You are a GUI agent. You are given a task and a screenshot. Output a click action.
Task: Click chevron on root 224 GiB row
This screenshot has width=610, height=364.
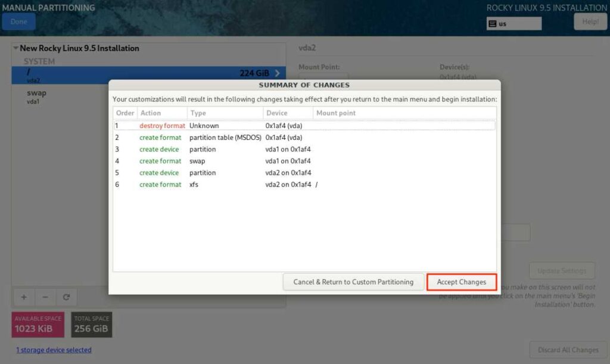[278, 73]
